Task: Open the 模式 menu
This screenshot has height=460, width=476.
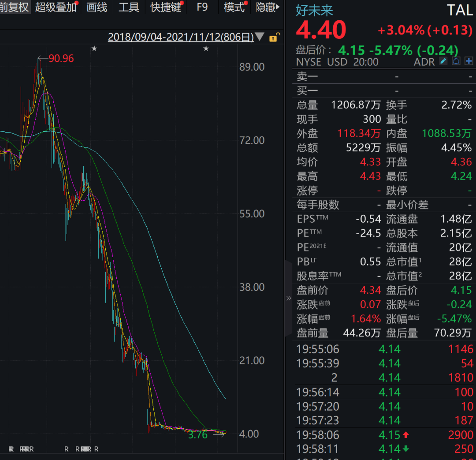Action: tap(234, 7)
